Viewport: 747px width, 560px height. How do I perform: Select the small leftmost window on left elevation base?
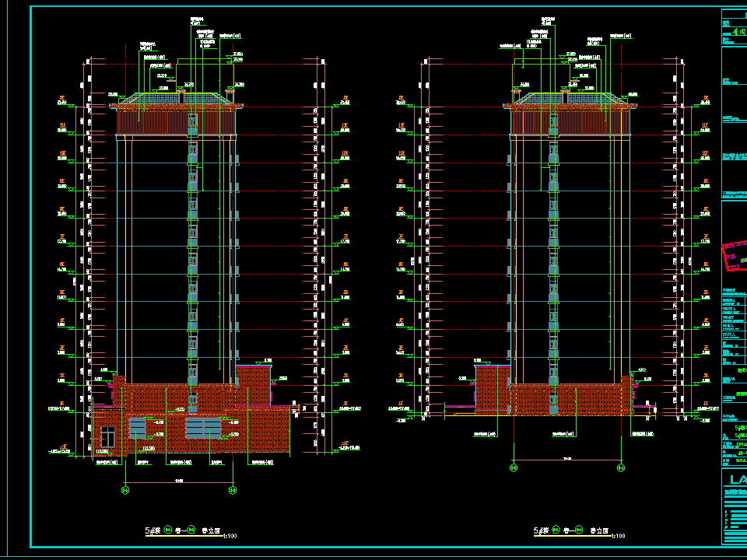(107, 437)
